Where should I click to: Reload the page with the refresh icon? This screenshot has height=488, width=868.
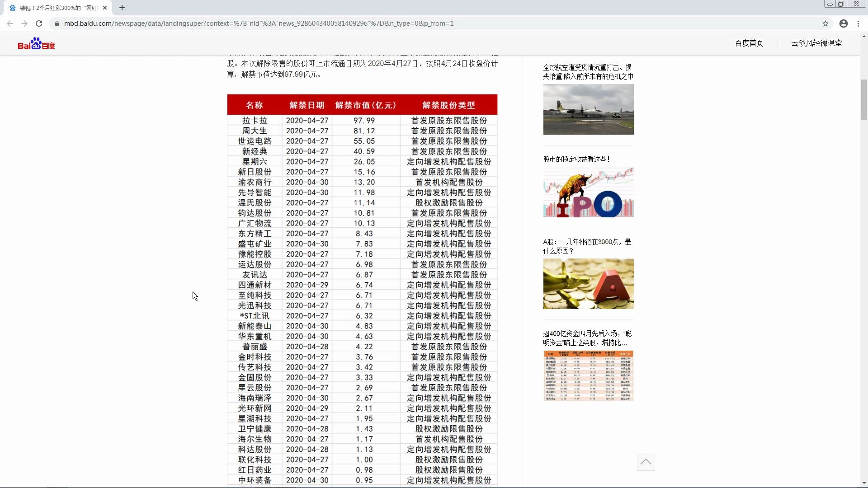pos(39,23)
